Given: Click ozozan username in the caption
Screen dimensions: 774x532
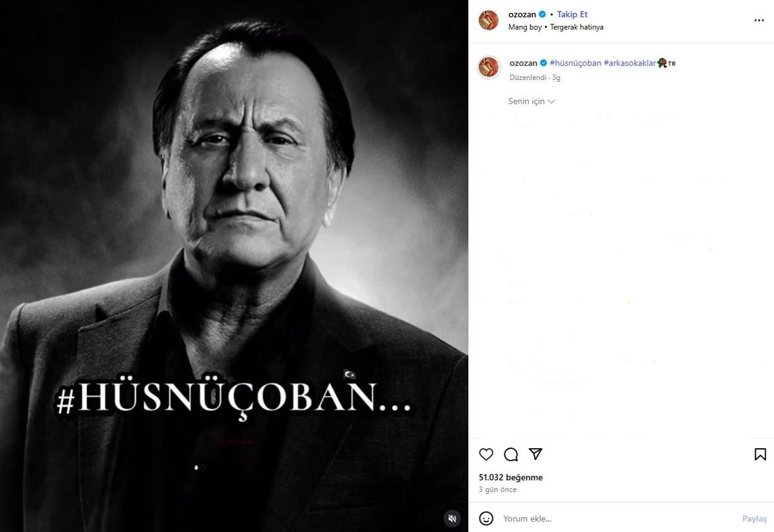Looking at the screenshot, I should (x=523, y=63).
